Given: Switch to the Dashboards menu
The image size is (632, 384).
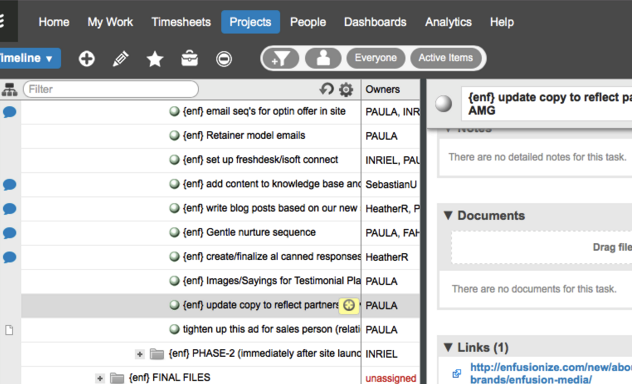Looking at the screenshot, I should click(x=375, y=22).
